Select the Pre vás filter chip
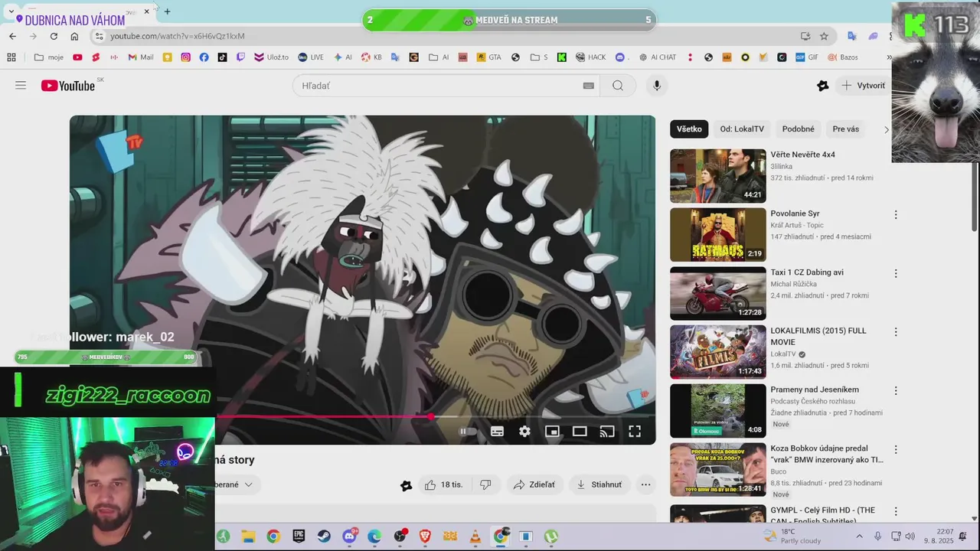Image resolution: width=980 pixels, height=551 pixels. click(x=846, y=129)
